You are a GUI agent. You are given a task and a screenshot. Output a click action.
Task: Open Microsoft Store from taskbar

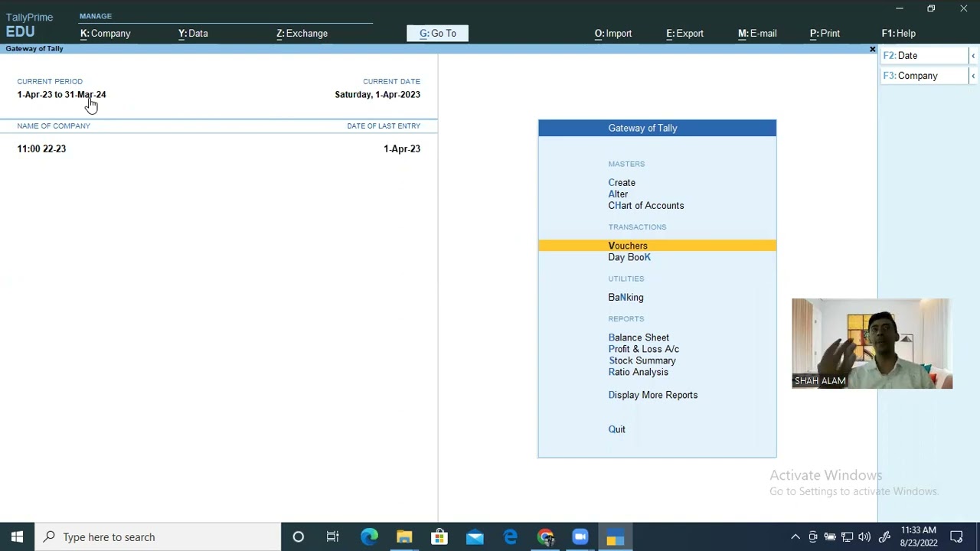point(439,537)
